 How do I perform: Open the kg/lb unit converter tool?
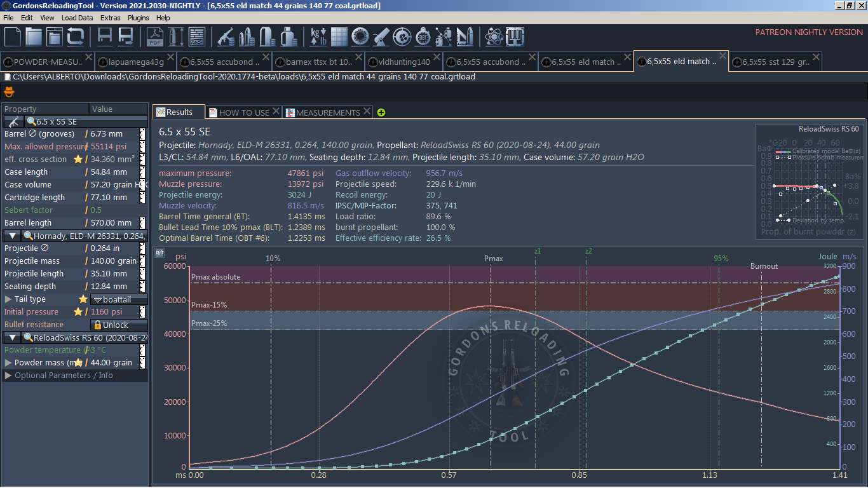tap(318, 37)
